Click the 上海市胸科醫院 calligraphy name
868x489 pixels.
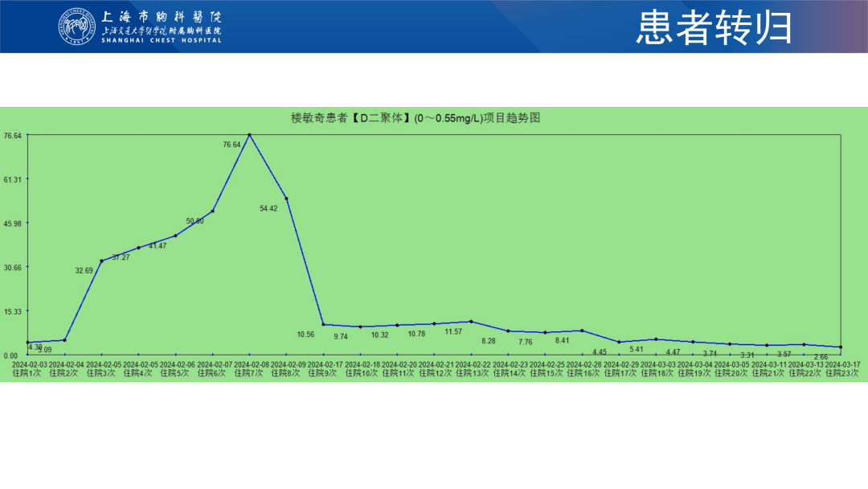(161, 17)
